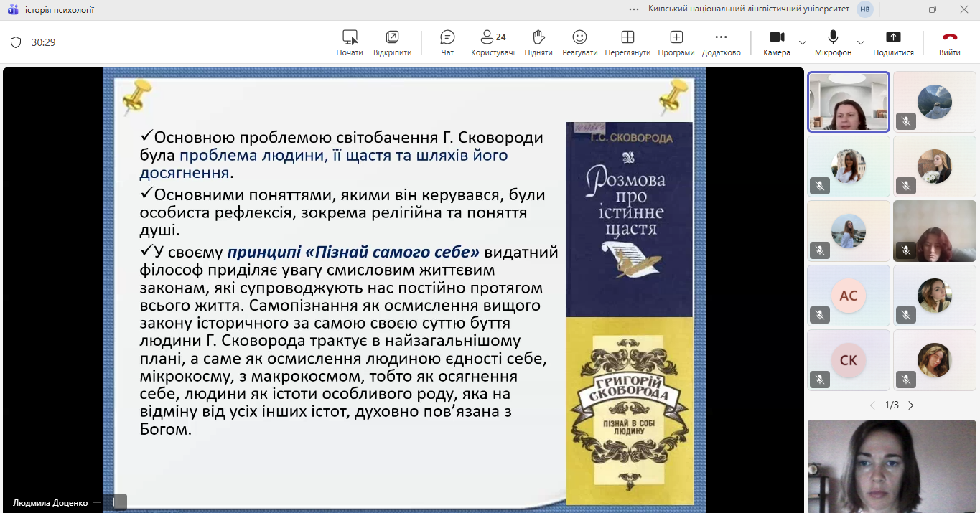Screen dimensions: 980x513
Task: Show the Користувачі participants list
Action: click(493, 42)
